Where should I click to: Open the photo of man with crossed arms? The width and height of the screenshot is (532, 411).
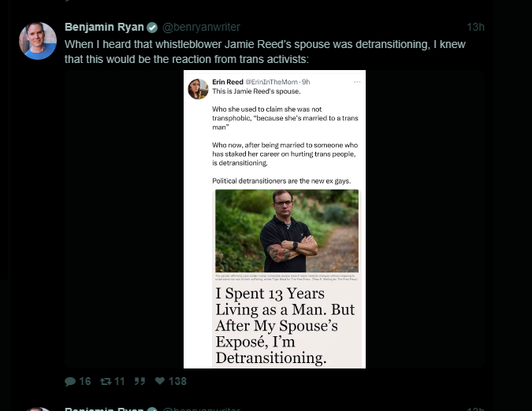[x=286, y=231]
